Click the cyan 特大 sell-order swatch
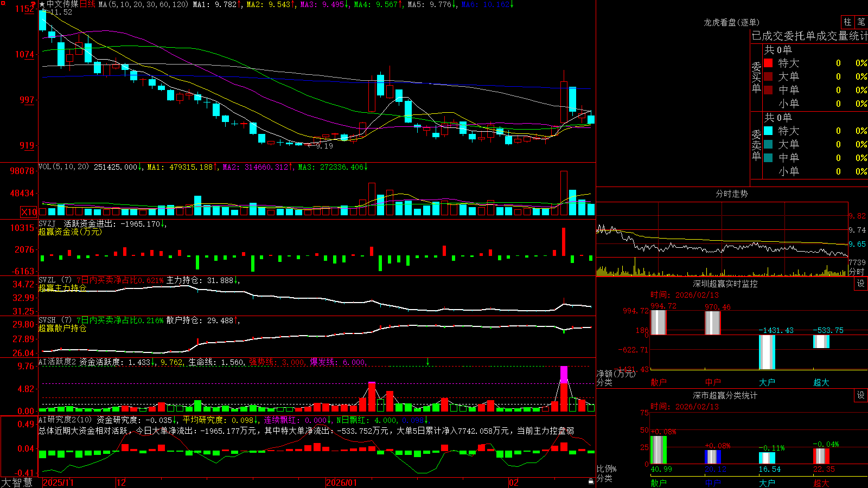The height and width of the screenshot is (488, 868). [768, 131]
